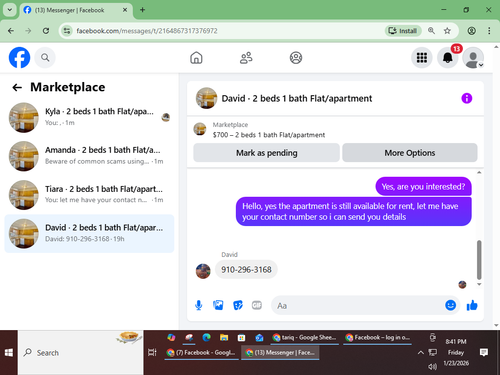
Task: Open the emoji picker smiley icon
Action: (450, 305)
